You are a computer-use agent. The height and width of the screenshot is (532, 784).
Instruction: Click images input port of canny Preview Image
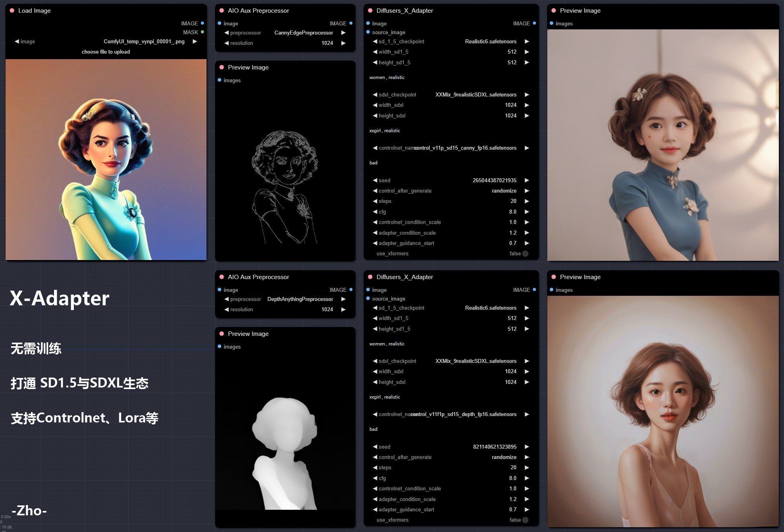tap(220, 80)
